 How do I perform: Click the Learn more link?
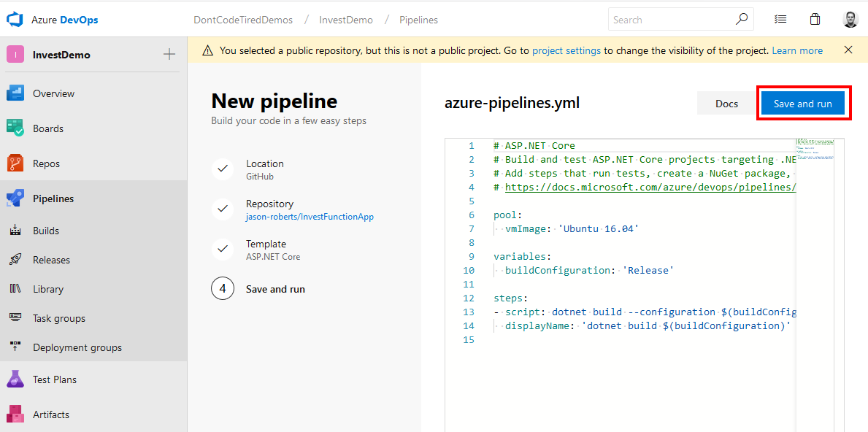[797, 50]
